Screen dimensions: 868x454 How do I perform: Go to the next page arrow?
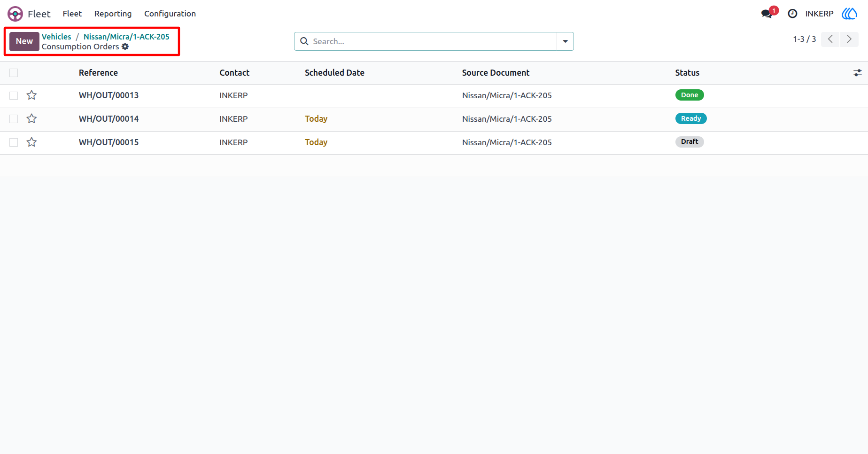click(x=849, y=39)
